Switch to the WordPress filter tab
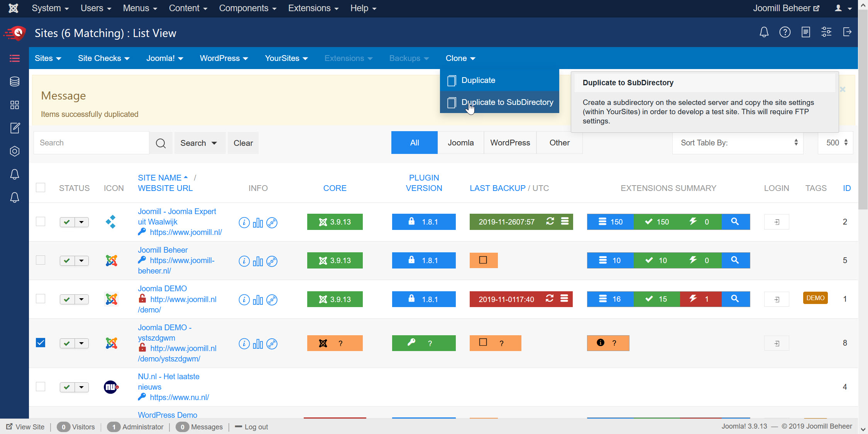Screen dimensions: 868x434 click(x=510, y=143)
